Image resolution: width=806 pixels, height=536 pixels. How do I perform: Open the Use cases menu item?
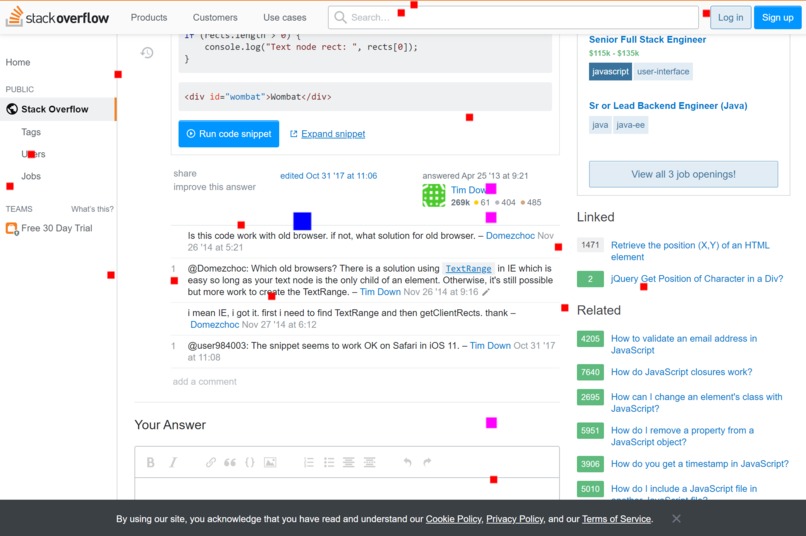tap(284, 17)
